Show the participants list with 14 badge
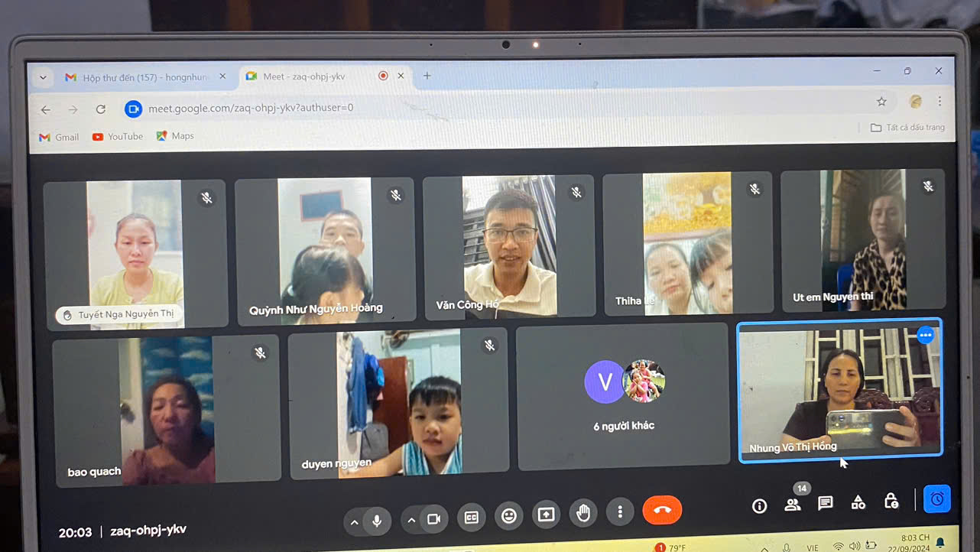This screenshot has height=552, width=980. (x=793, y=504)
